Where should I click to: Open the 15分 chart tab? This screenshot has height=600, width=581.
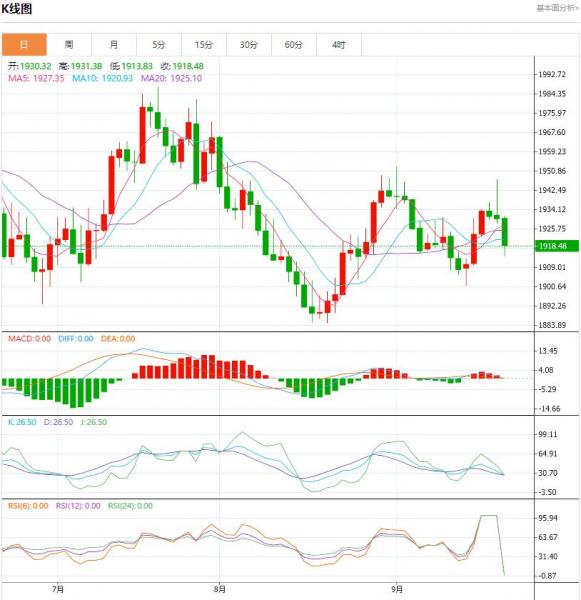pos(204,44)
